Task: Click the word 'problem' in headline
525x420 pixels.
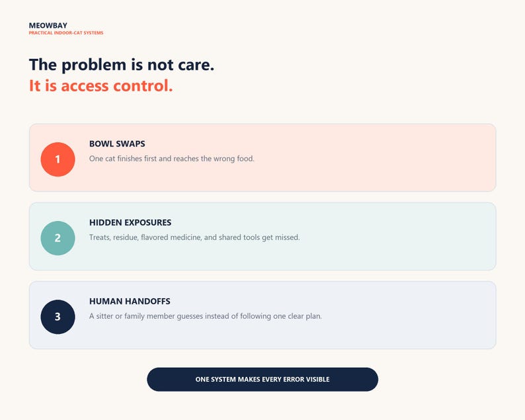Action: tap(94, 65)
